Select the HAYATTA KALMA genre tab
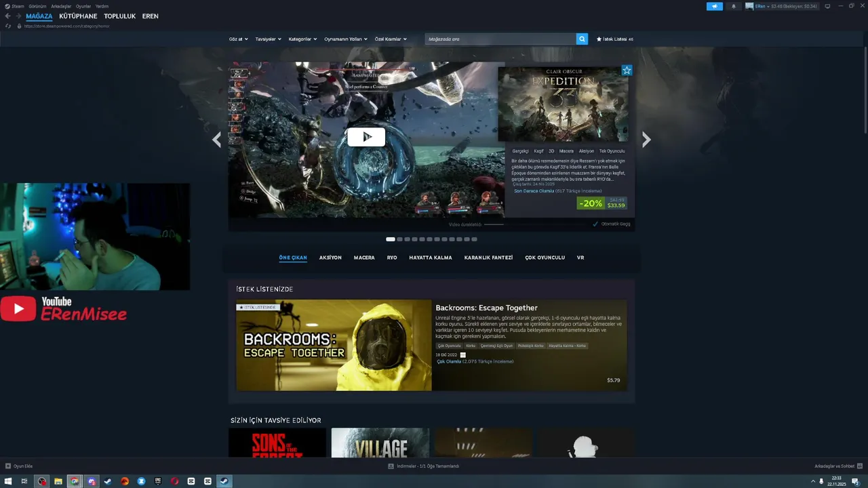The height and width of the screenshot is (488, 868). [x=431, y=258]
